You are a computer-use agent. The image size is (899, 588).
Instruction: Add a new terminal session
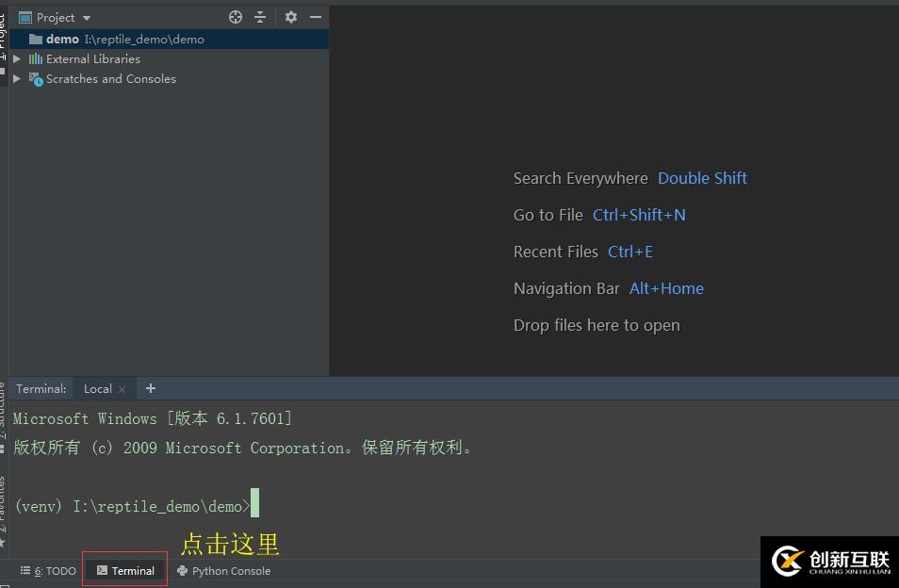point(150,388)
